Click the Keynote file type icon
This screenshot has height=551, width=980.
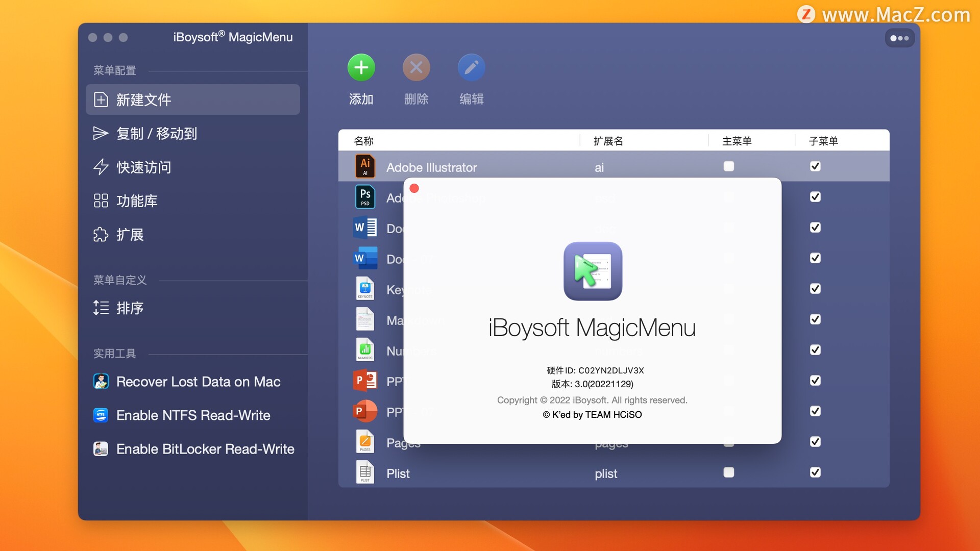365,289
